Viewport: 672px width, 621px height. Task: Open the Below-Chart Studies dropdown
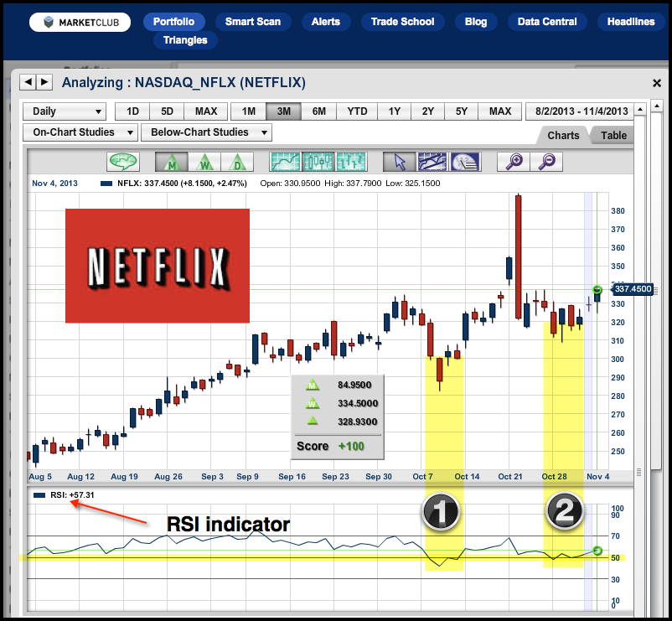(206, 132)
